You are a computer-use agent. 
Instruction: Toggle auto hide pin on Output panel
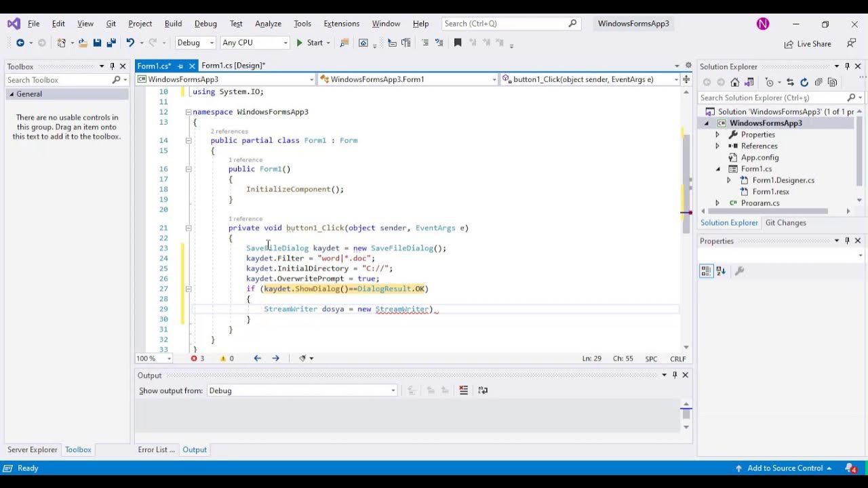(x=675, y=375)
